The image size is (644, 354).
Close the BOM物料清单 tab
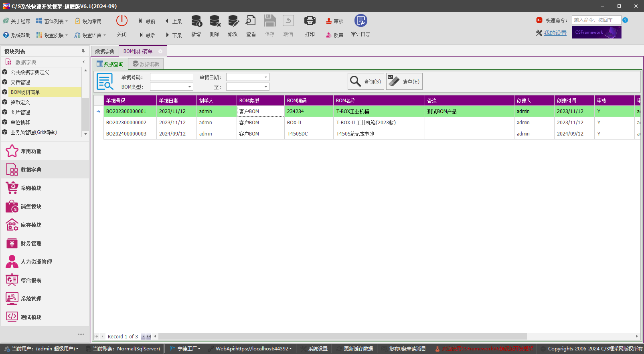(x=160, y=51)
